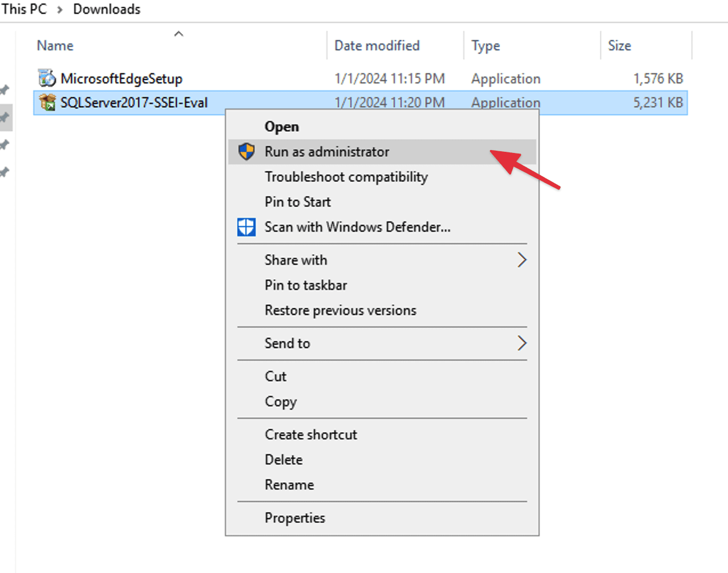Click the sort arrow above Name column
This screenshot has height=573, width=728.
179,34
